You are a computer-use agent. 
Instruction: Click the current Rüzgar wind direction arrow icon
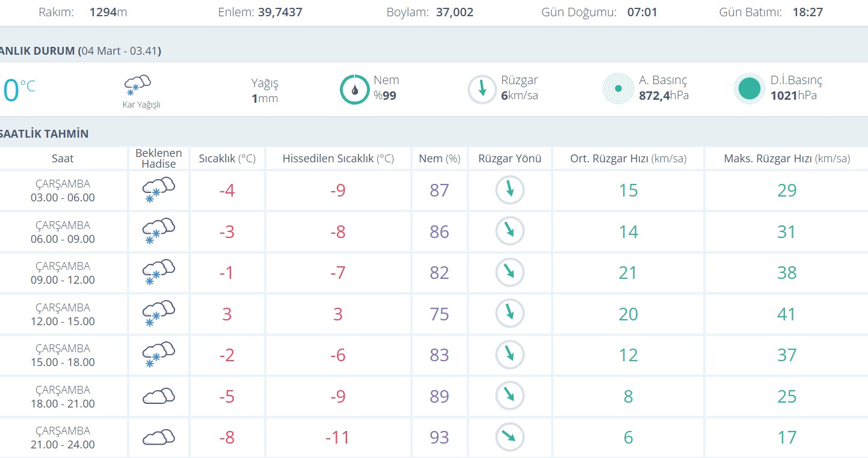coord(482,90)
